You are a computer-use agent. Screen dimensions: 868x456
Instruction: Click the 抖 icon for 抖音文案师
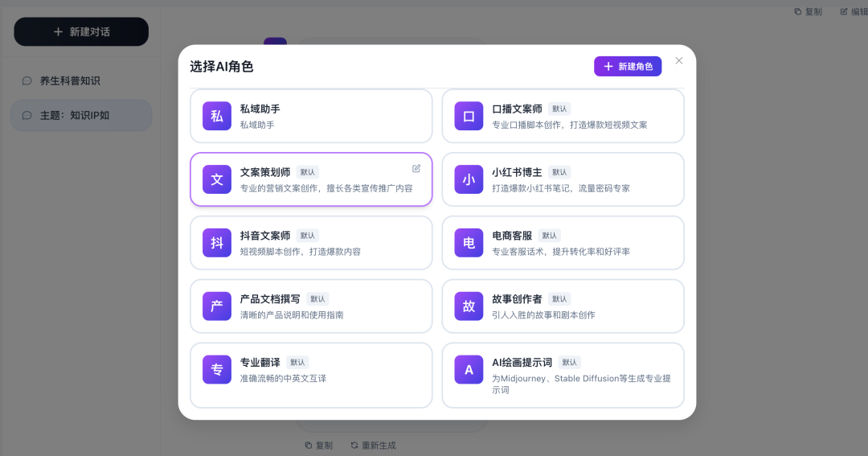216,243
